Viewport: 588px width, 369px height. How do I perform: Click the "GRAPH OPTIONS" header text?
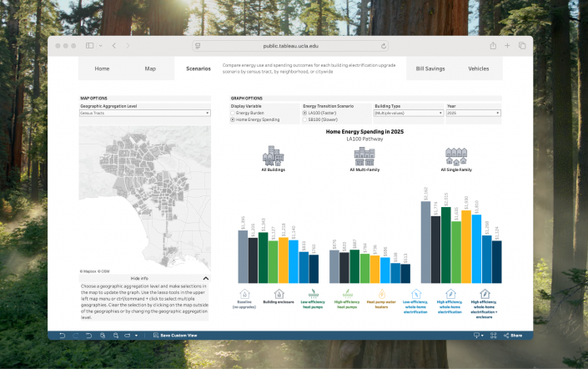coord(247,99)
